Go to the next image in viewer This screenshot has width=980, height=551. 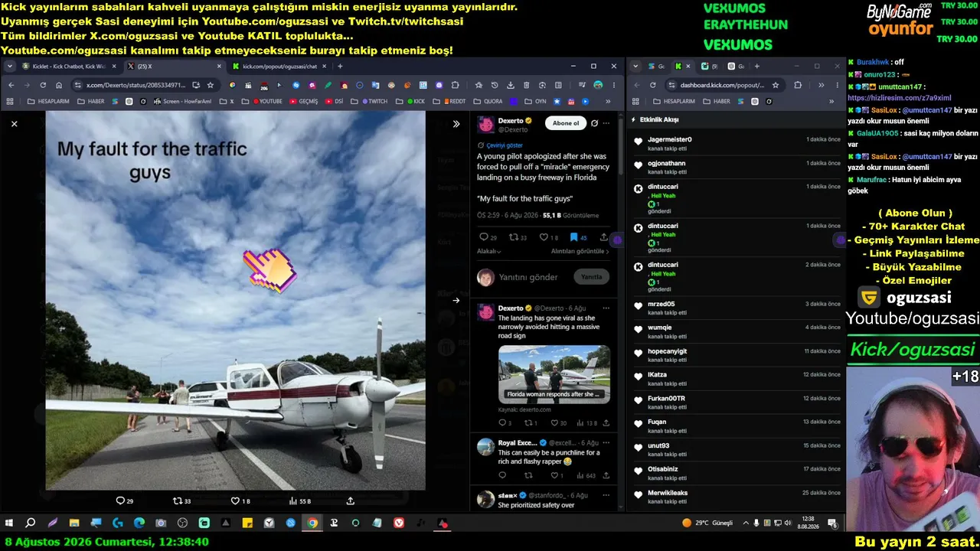click(x=456, y=300)
